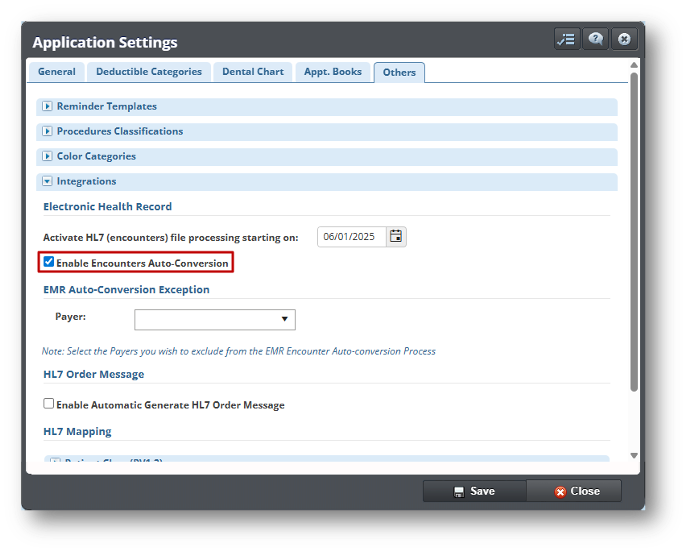Select the Appt. Books tab

pyautogui.click(x=332, y=72)
